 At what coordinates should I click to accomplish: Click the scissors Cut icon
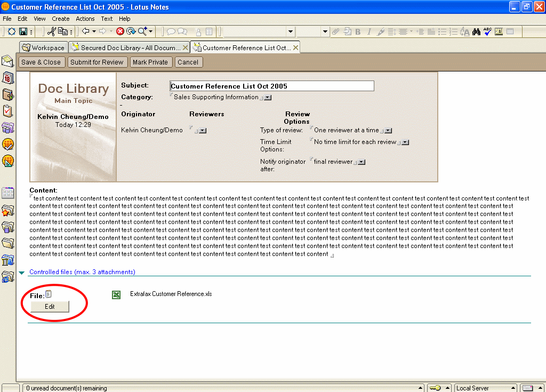51,32
